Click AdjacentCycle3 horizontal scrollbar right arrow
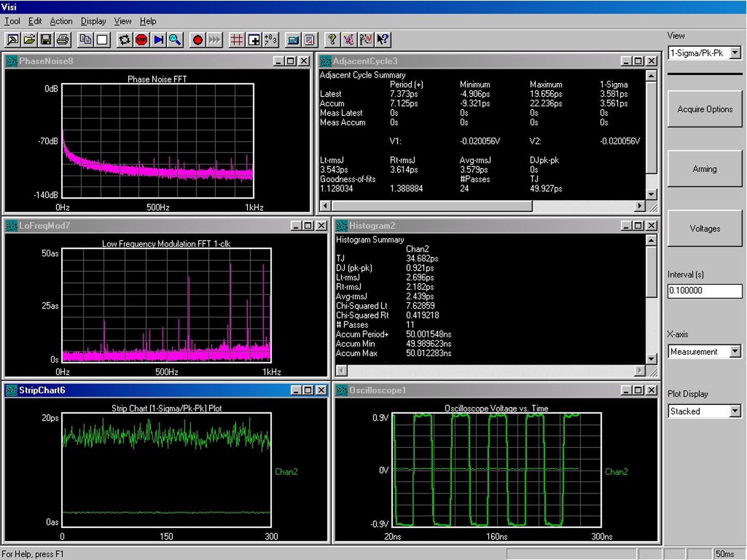Viewport: 747px width, 560px height. [640, 206]
